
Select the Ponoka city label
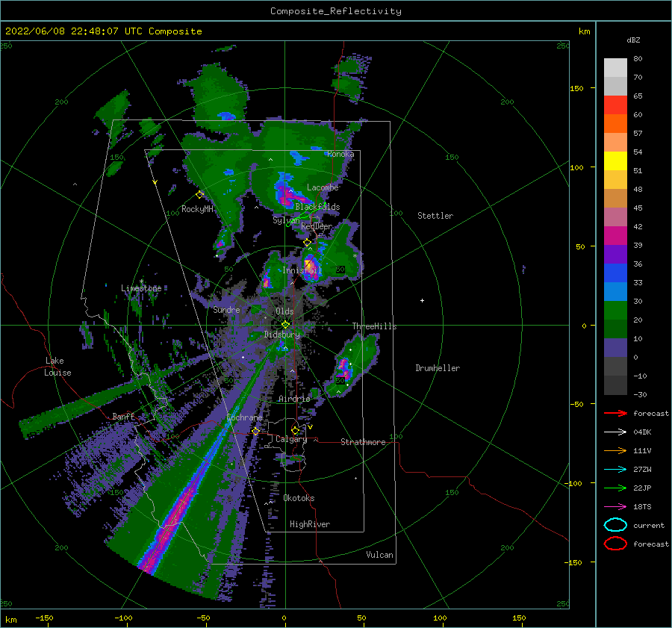[340, 154]
